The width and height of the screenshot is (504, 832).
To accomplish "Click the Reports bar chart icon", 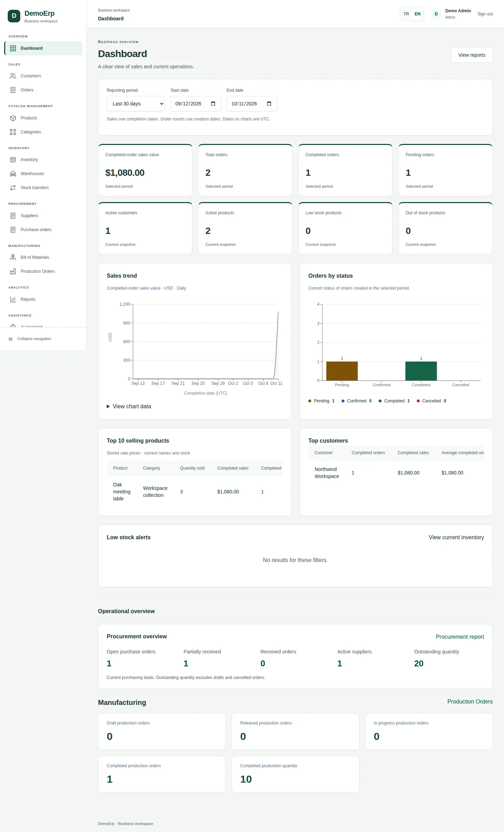I will (x=13, y=299).
